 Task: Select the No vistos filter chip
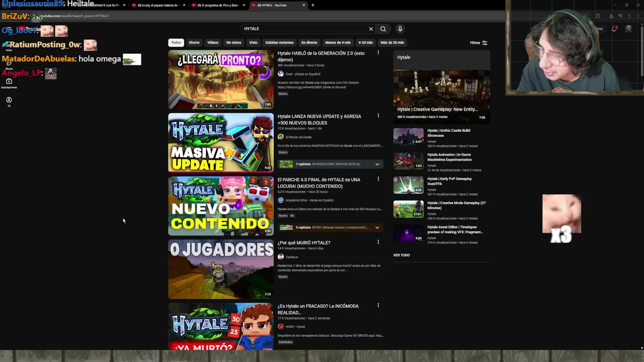point(233,43)
